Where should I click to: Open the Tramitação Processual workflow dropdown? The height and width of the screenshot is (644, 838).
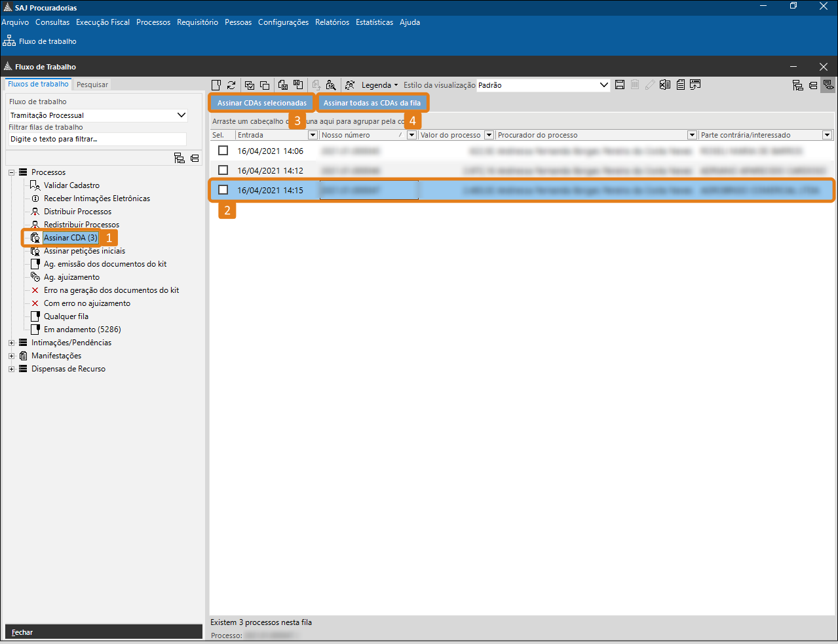[181, 115]
